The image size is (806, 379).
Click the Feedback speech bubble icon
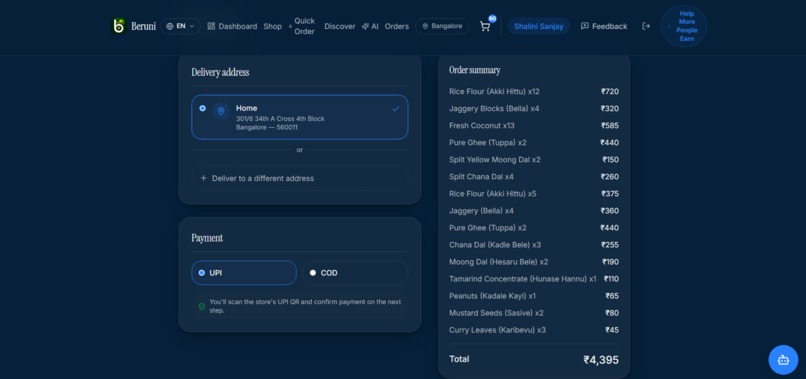tap(584, 26)
